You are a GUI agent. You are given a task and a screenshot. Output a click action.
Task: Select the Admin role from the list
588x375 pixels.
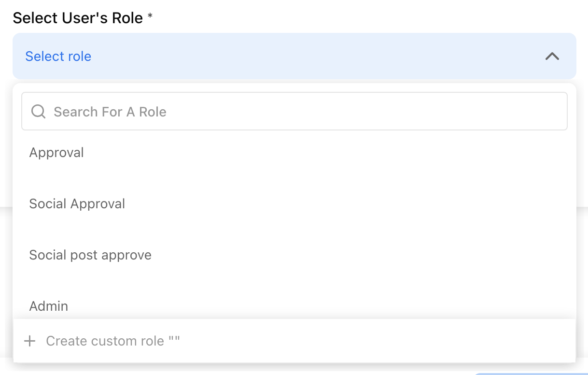tap(49, 306)
